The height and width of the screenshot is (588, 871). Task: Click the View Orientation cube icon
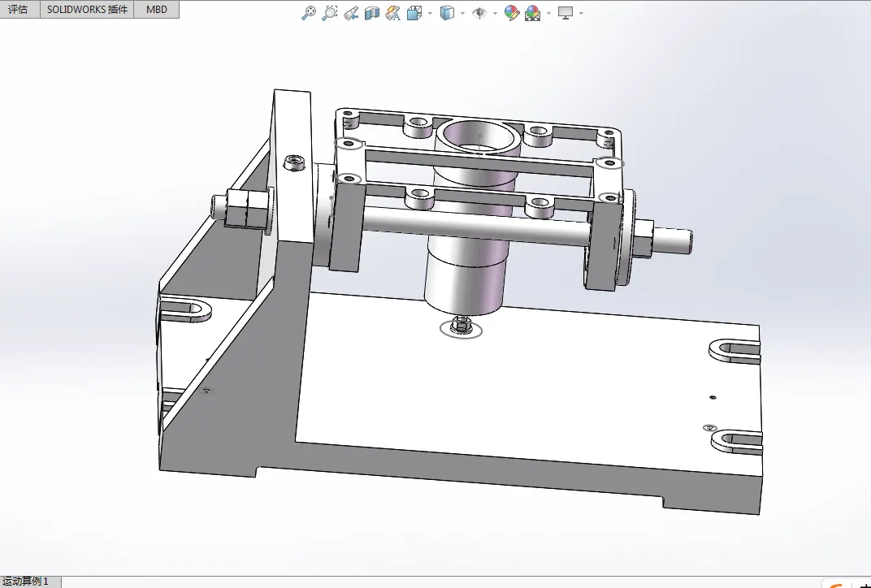click(414, 13)
